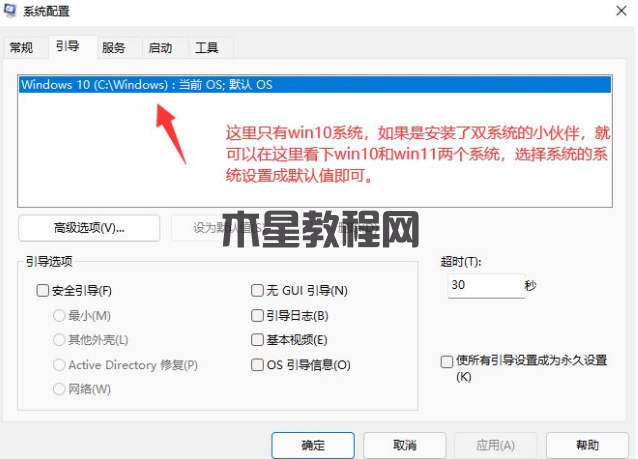Click the System Configuration title bar icon
This screenshot has height=459, width=638.
pyautogui.click(x=10, y=11)
